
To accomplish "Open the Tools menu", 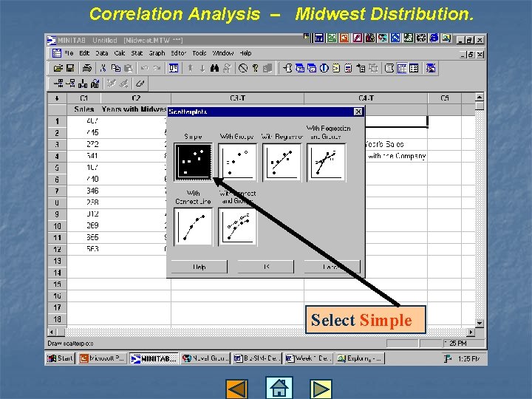I will 199,53.
